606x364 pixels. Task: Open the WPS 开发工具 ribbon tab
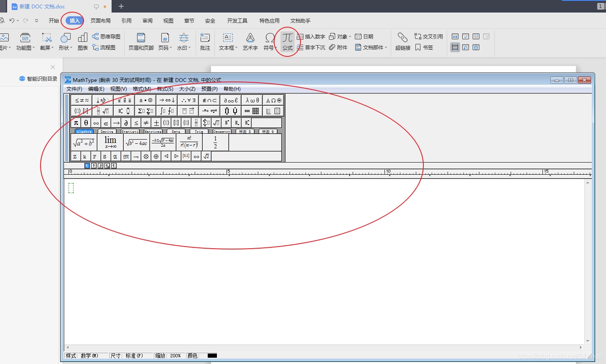pyautogui.click(x=237, y=20)
